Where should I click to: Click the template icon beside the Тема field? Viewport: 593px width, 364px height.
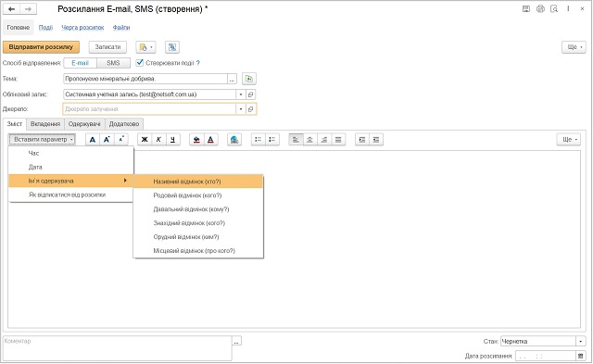[x=249, y=79]
